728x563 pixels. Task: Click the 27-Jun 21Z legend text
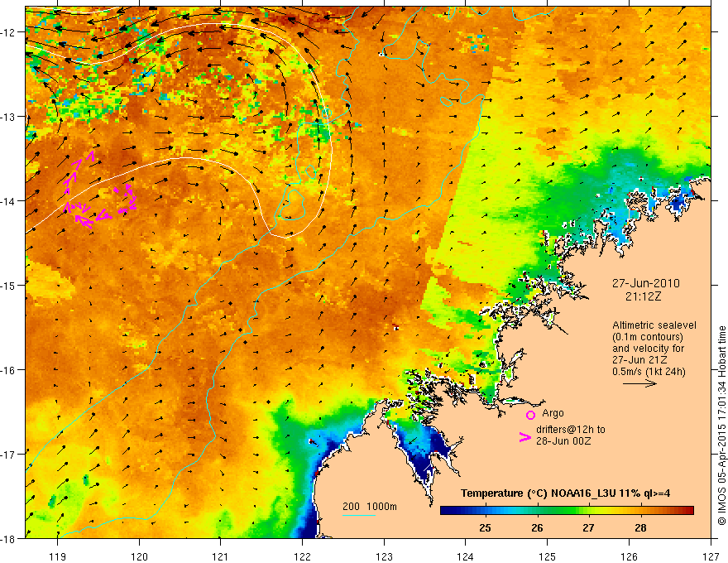point(639,360)
